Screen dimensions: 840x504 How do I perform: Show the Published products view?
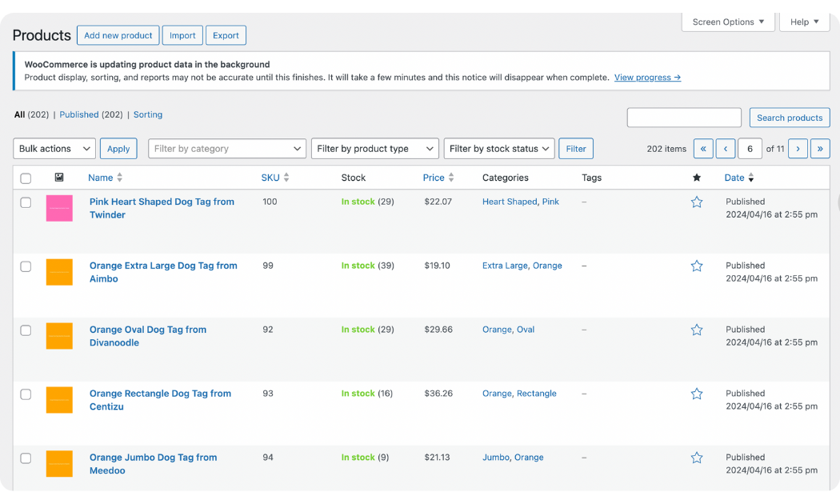tap(79, 115)
